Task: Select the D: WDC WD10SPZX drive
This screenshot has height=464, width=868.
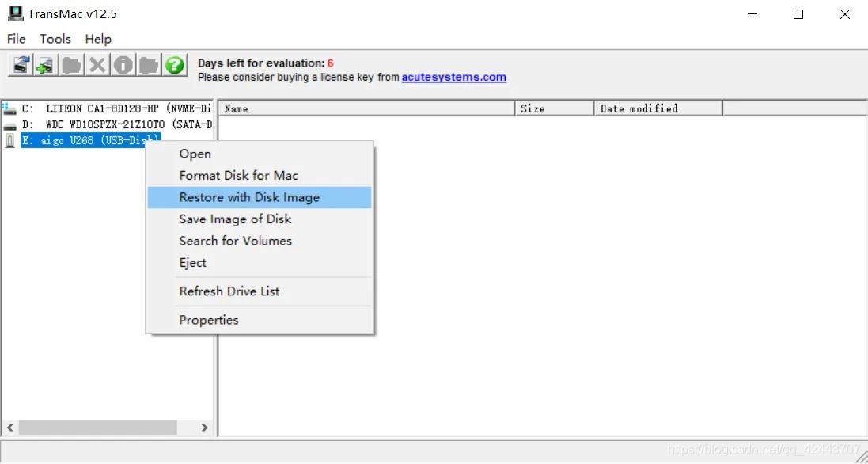Action: pyautogui.click(x=117, y=124)
